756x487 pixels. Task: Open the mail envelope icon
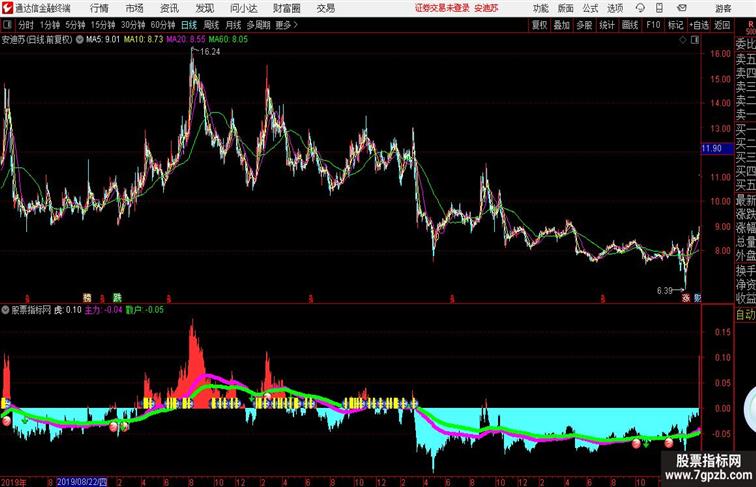tap(682, 8)
